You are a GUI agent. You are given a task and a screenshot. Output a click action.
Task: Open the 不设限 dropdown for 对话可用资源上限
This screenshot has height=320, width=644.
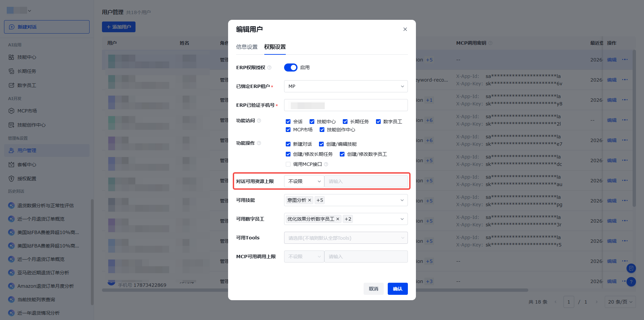pos(304,182)
